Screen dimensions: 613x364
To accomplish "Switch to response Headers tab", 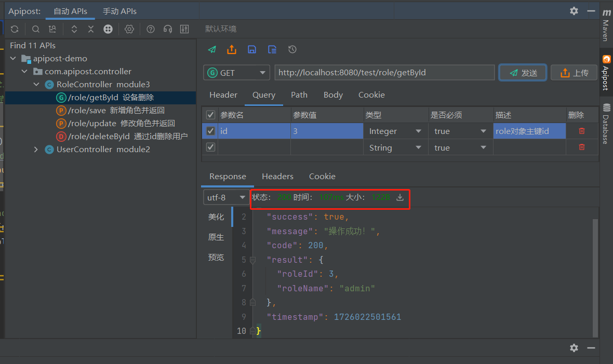I will (x=277, y=177).
